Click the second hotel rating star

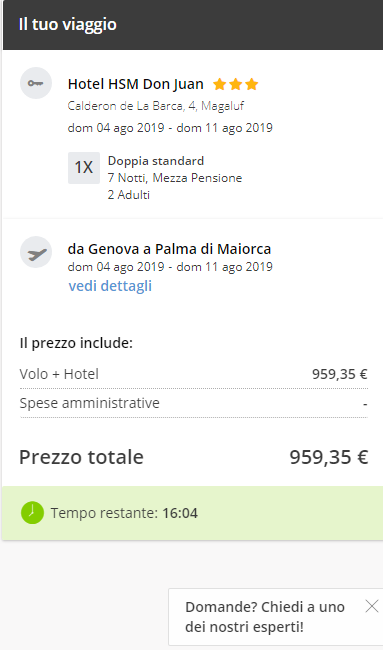coord(236,85)
